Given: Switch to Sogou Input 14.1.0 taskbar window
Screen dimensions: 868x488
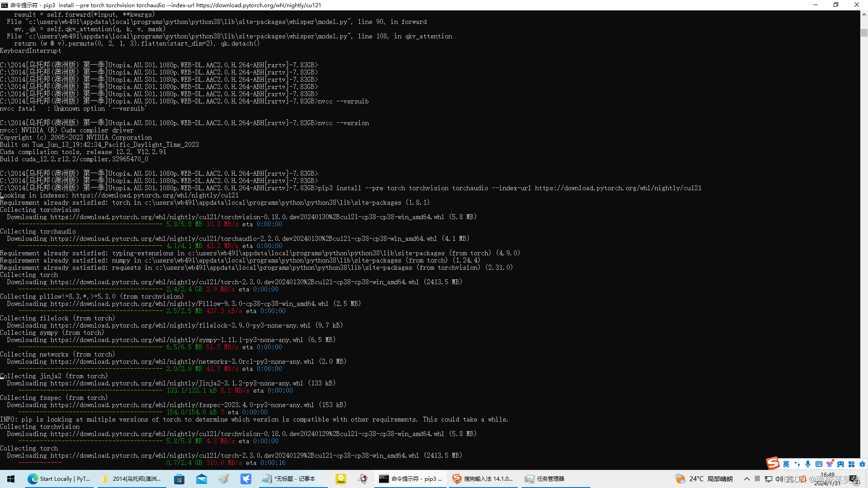Looking at the screenshot, I should pos(483,479).
